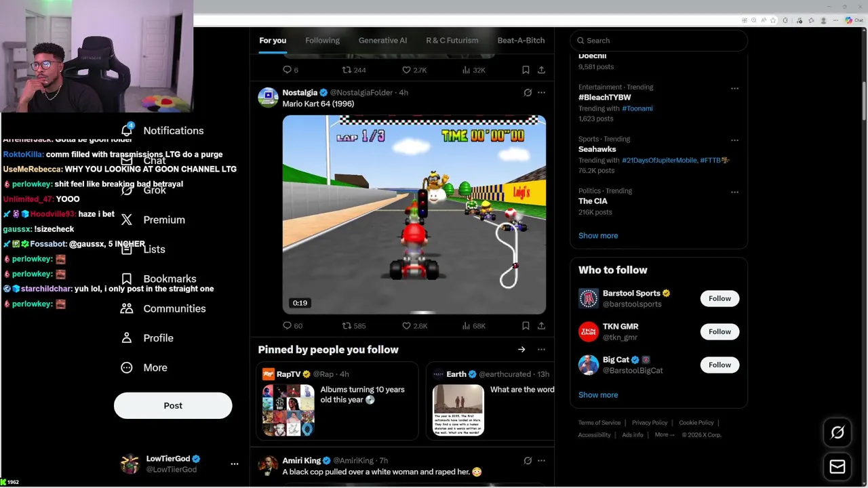Open #21DaysOfJupiterMobile hashtag link
The width and height of the screenshot is (868, 488).
coord(659,161)
